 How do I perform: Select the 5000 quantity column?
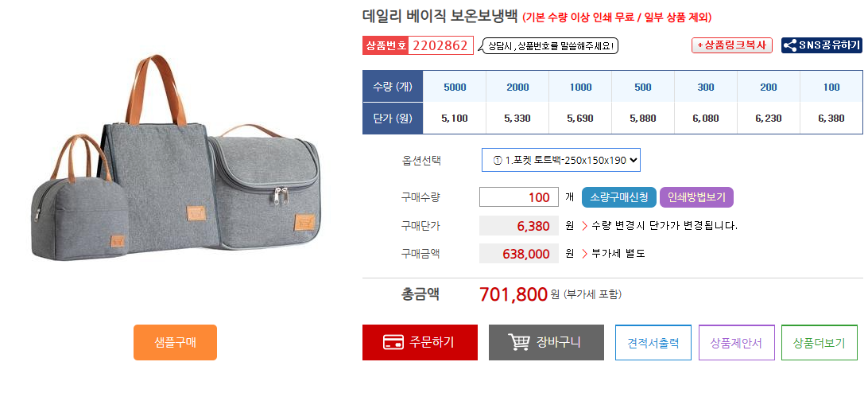[455, 87]
